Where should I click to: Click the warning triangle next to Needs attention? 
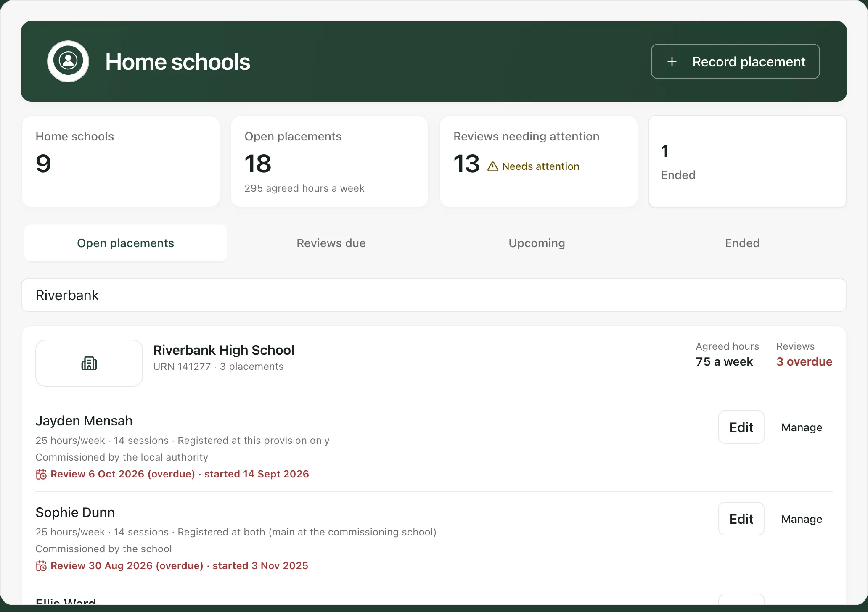click(493, 167)
